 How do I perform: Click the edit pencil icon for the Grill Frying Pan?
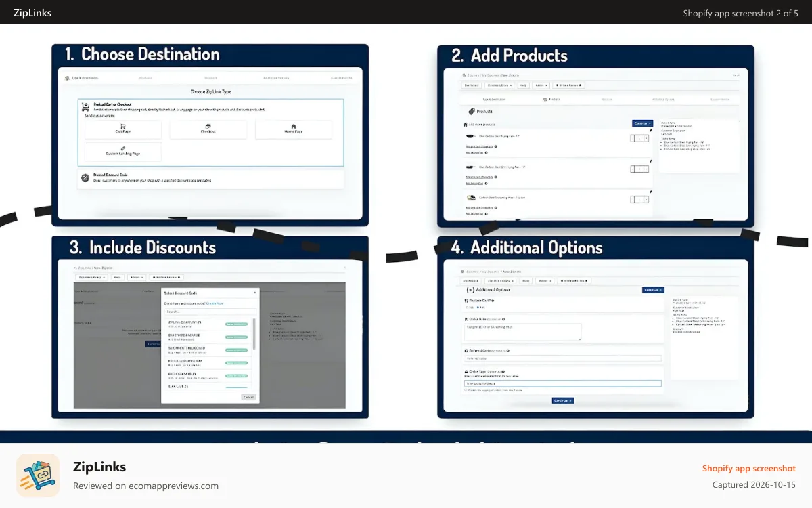point(651,161)
